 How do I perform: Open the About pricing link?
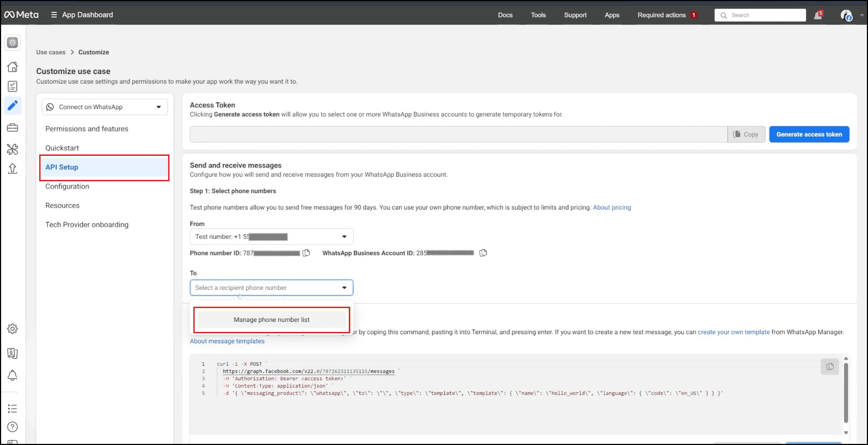click(611, 207)
